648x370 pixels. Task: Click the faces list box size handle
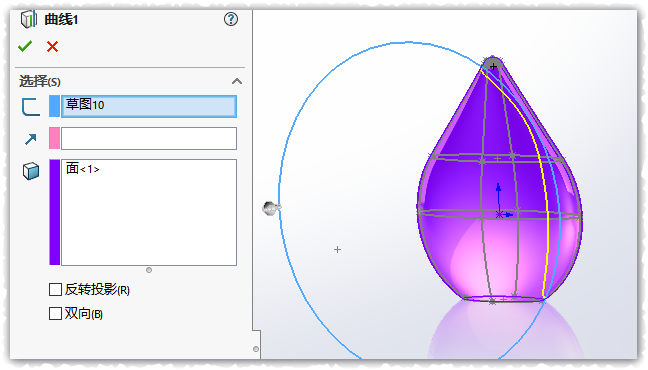click(x=149, y=270)
